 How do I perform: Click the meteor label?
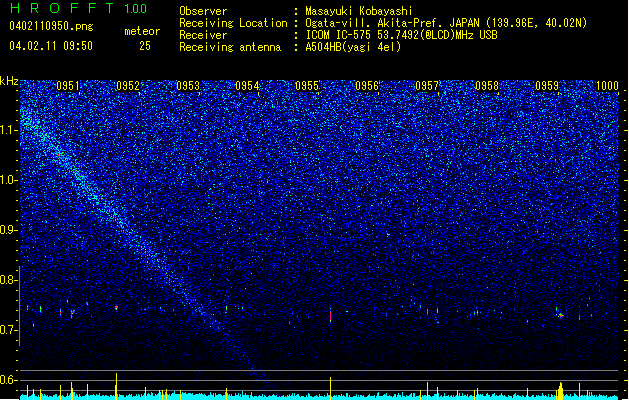pyautogui.click(x=142, y=31)
